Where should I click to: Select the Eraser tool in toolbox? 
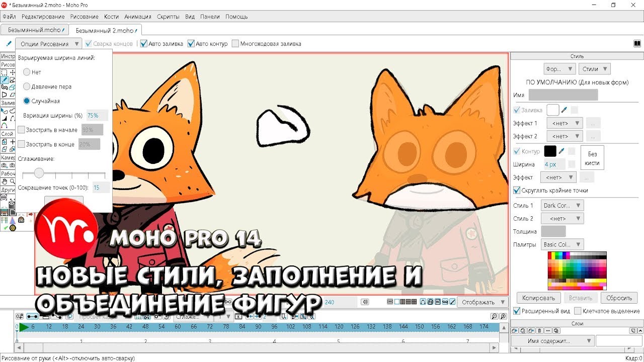click(12, 87)
